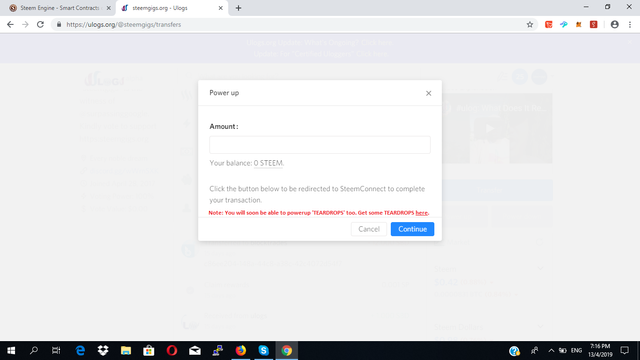Viewport: 640px width, 360px height.
Task: Go back to previous page
Action: pos(10,24)
